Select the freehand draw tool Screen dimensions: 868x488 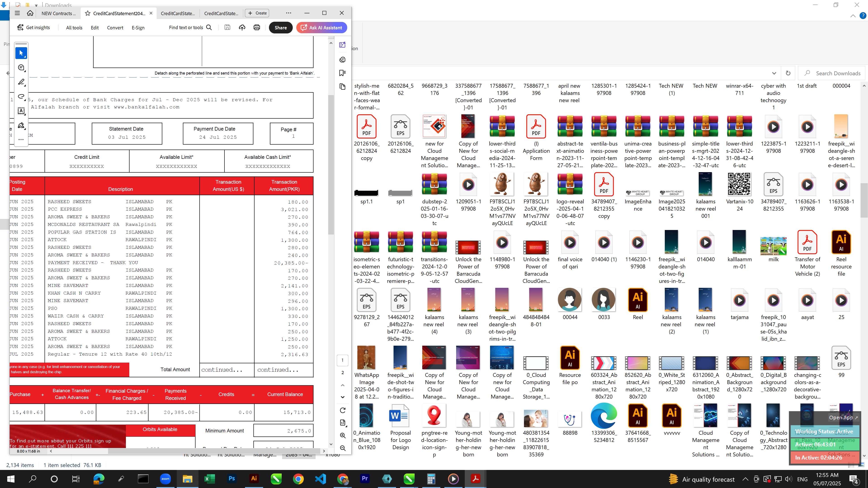21,97
